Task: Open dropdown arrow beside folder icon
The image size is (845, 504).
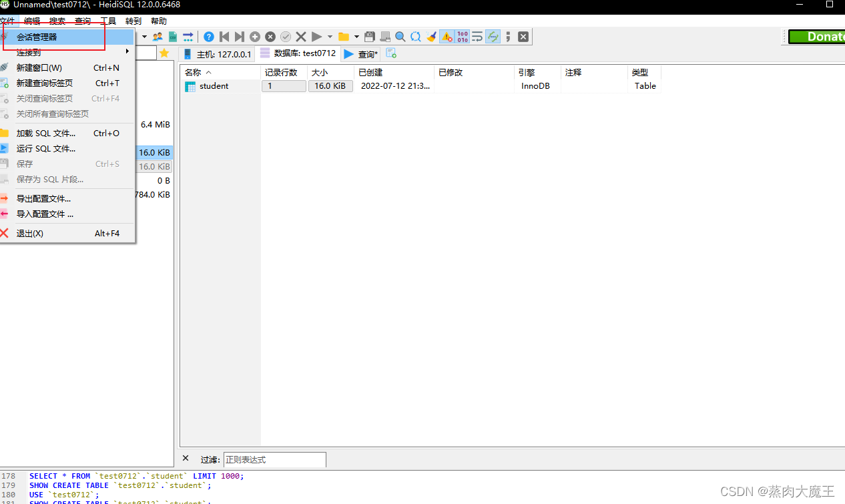Action: pyautogui.click(x=356, y=37)
